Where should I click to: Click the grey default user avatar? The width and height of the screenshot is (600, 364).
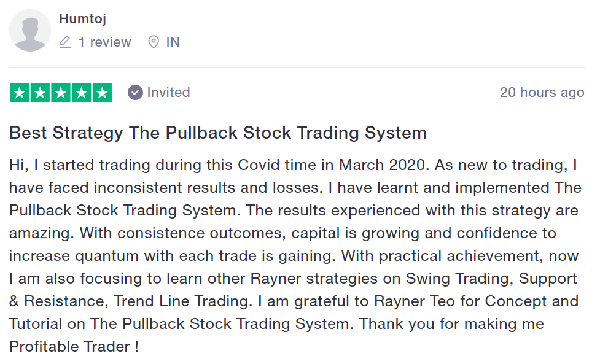[30, 31]
